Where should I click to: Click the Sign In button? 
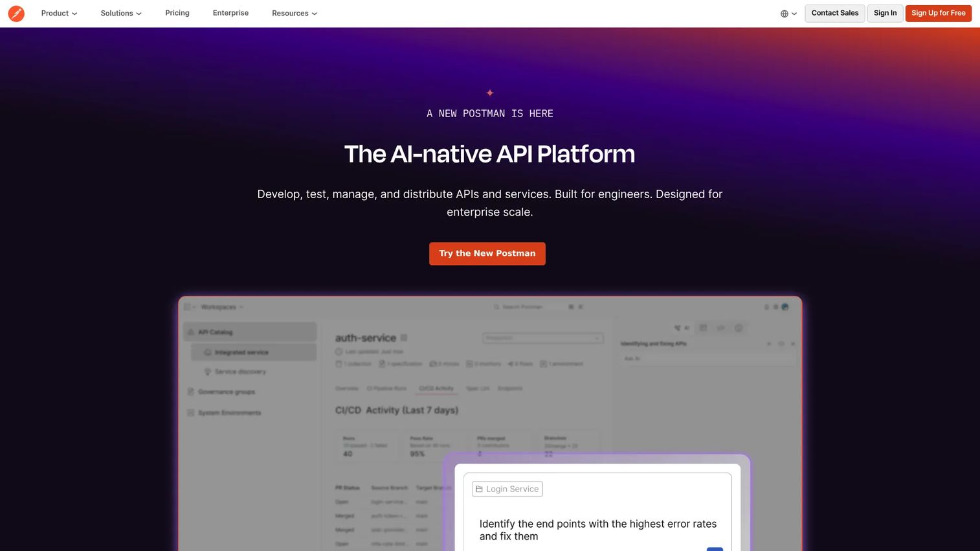click(x=885, y=13)
